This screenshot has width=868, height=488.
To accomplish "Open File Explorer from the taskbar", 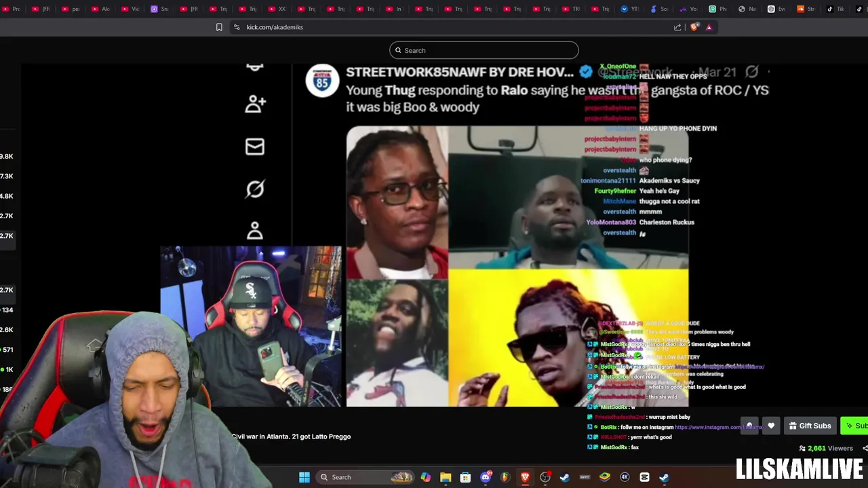I will coord(446,477).
